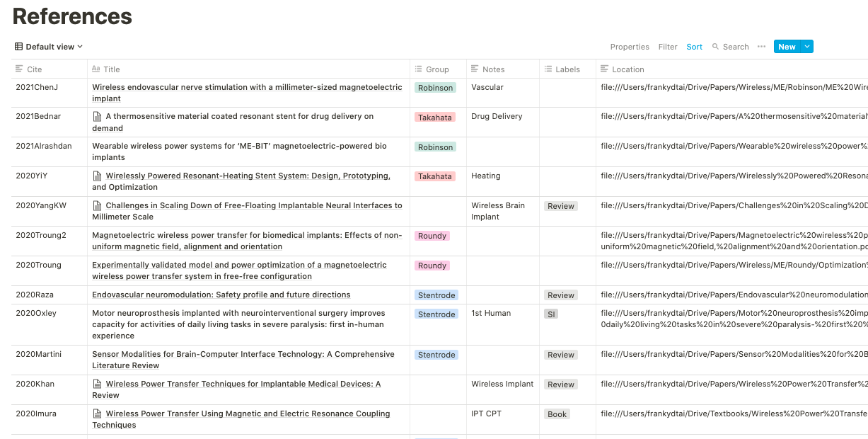Click the Sort button
868x439 pixels.
(694, 47)
